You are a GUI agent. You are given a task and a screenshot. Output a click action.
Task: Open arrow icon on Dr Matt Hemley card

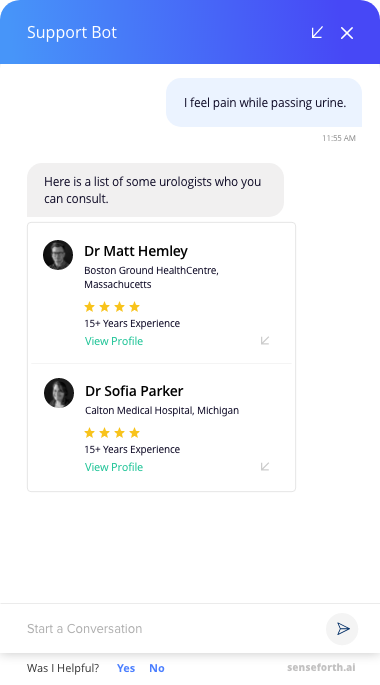point(265,340)
